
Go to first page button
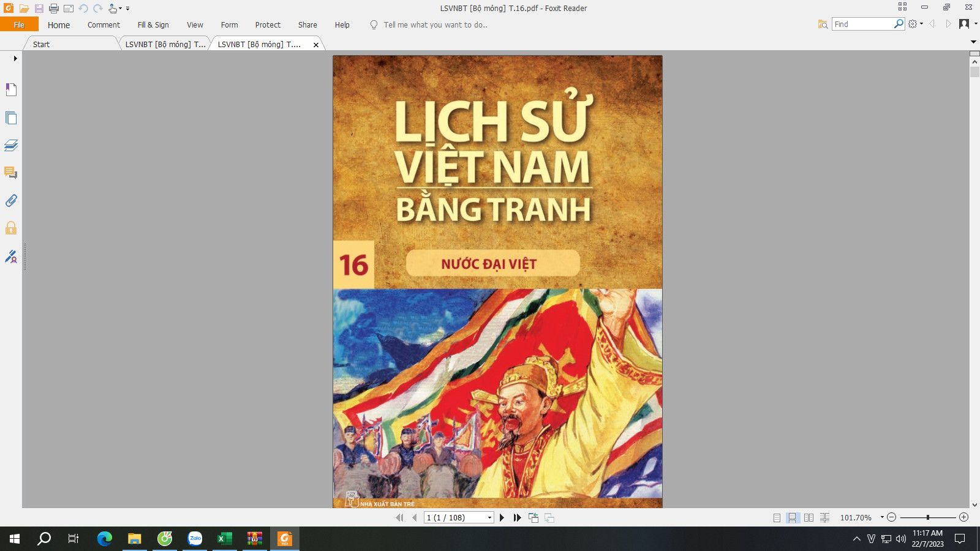(x=399, y=518)
